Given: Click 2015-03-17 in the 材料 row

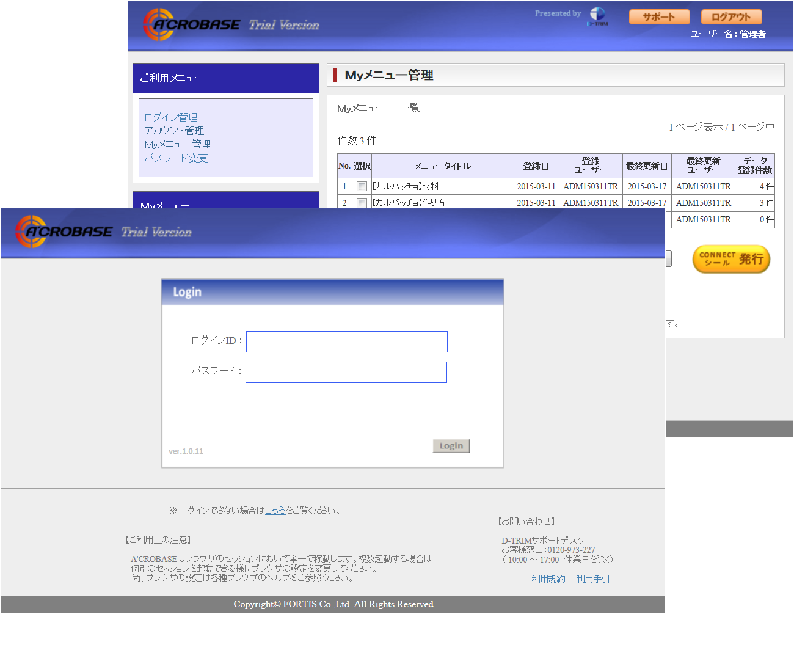Looking at the screenshot, I should (647, 186).
